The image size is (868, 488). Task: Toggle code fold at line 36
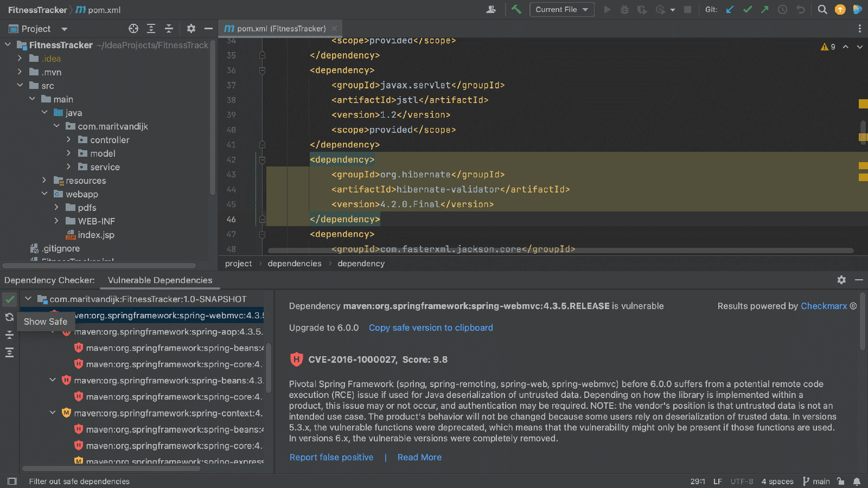point(262,70)
